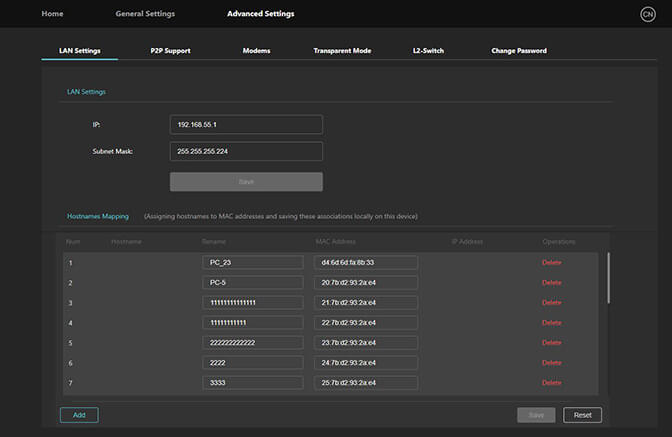The width and height of the screenshot is (672, 437).
Task: Click the MAC Address column header
Action: click(336, 242)
